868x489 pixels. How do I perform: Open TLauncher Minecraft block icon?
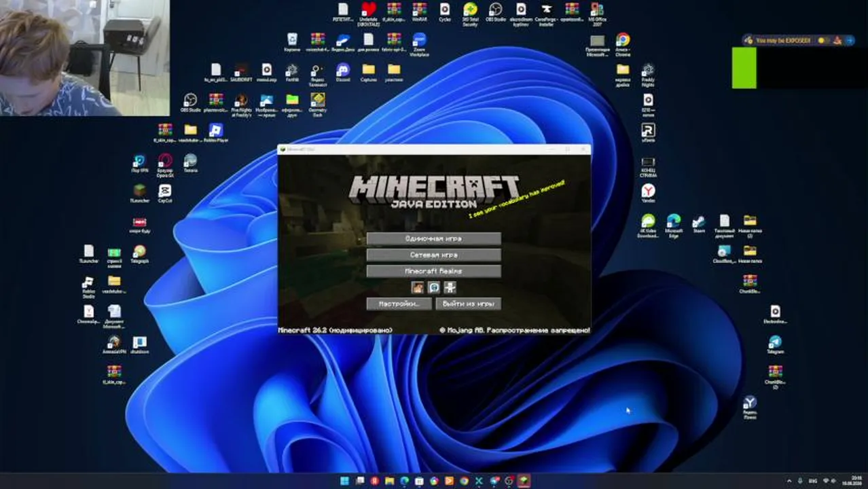tap(139, 194)
